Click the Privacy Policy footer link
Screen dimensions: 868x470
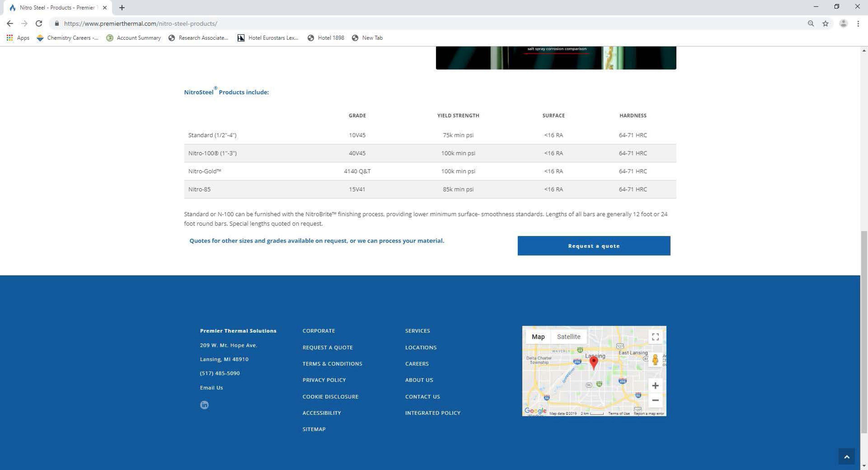pos(324,380)
